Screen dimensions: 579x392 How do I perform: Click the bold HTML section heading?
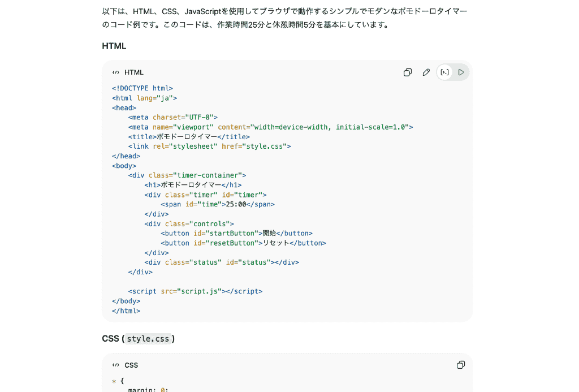(114, 46)
